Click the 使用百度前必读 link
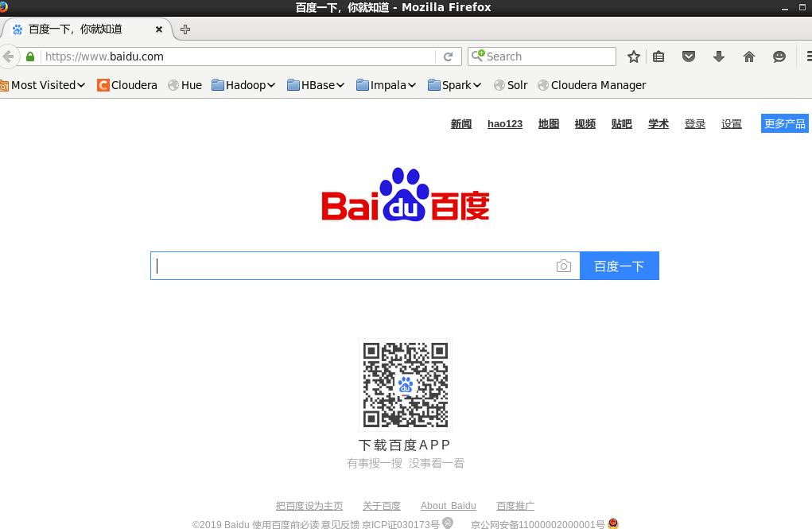The height and width of the screenshot is (529, 812). coord(286,524)
